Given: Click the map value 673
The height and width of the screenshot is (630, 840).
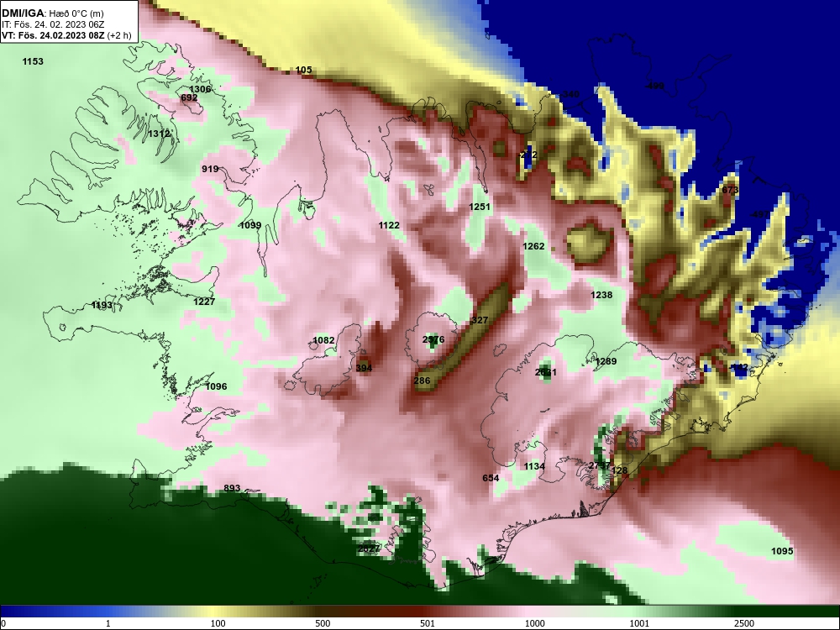Looking at the screenshot, I should tap(730, 190).
